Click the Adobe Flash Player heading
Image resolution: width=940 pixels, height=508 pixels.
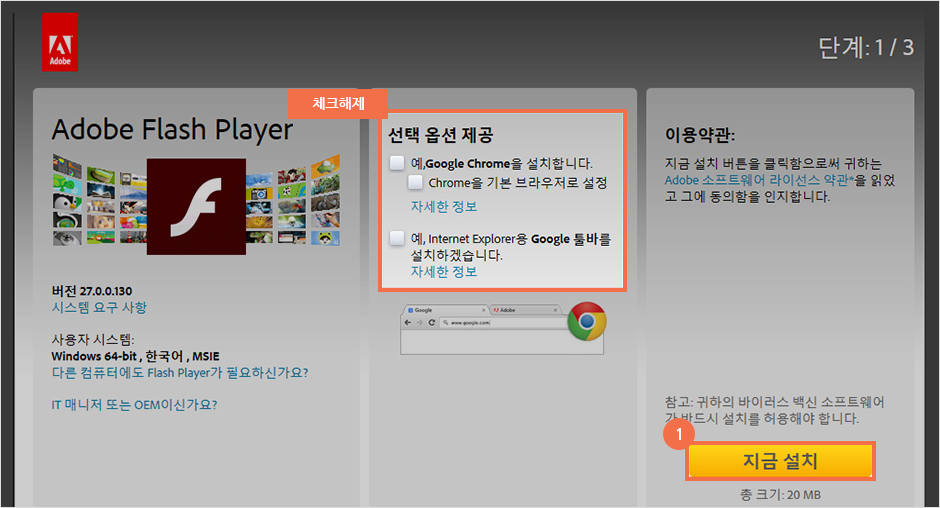(x=173, y=130)
